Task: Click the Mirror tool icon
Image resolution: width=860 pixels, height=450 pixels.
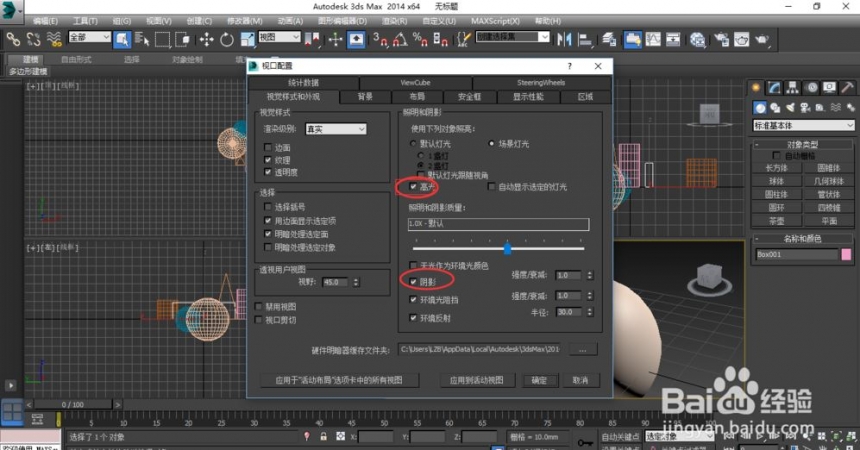Action: pos(564,39)
